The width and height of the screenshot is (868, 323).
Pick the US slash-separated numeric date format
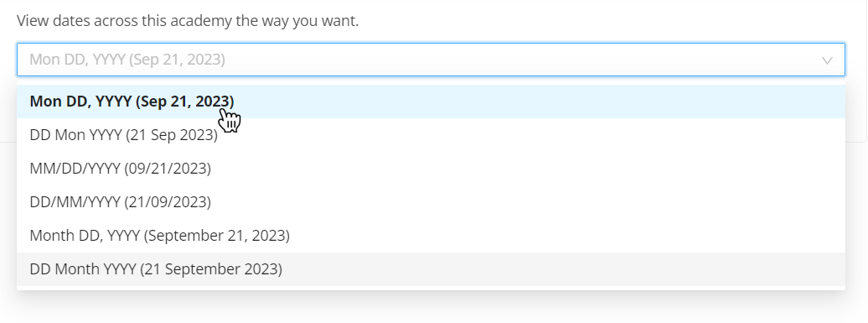pos(431,169)
